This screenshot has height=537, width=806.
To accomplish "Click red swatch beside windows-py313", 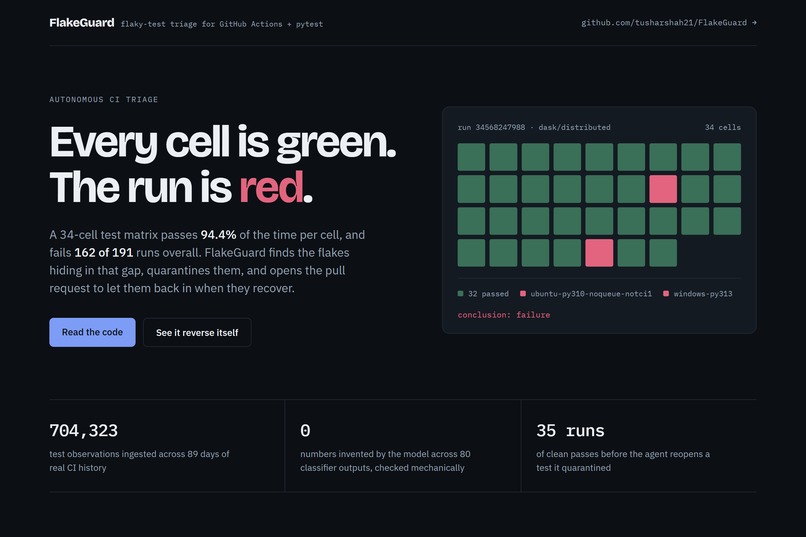I will coord(666,293).
